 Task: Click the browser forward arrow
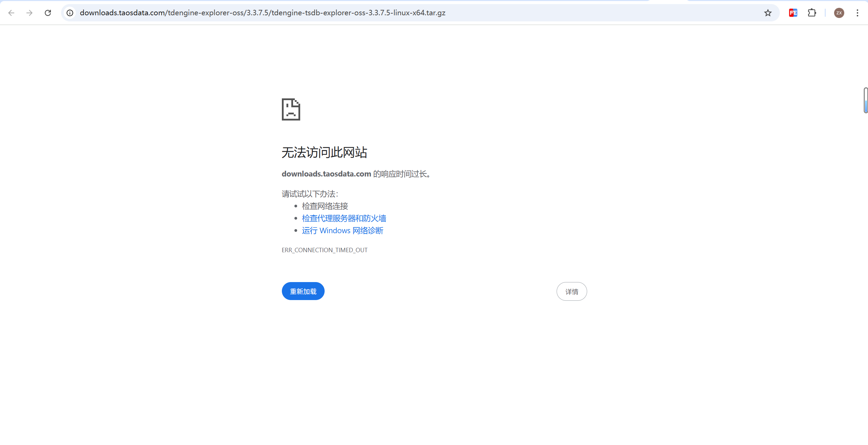pos(30,13)
